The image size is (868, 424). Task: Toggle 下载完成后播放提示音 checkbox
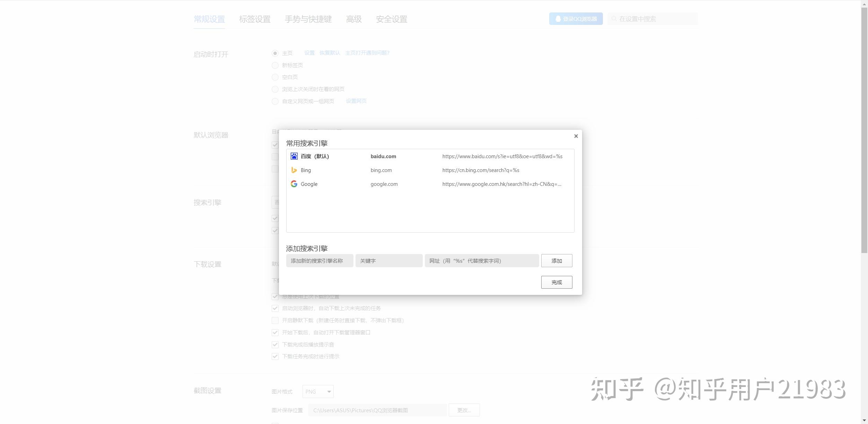275,345
